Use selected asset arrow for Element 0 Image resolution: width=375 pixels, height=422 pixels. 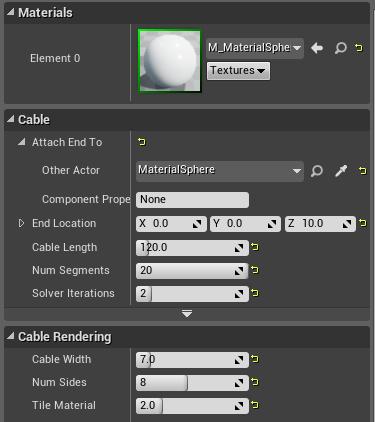[x=317, y=48]
